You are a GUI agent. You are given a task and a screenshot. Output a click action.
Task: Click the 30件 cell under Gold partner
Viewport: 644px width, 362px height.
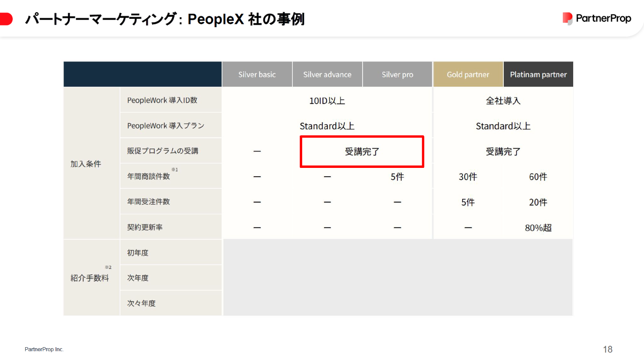(x=468, y=177)
